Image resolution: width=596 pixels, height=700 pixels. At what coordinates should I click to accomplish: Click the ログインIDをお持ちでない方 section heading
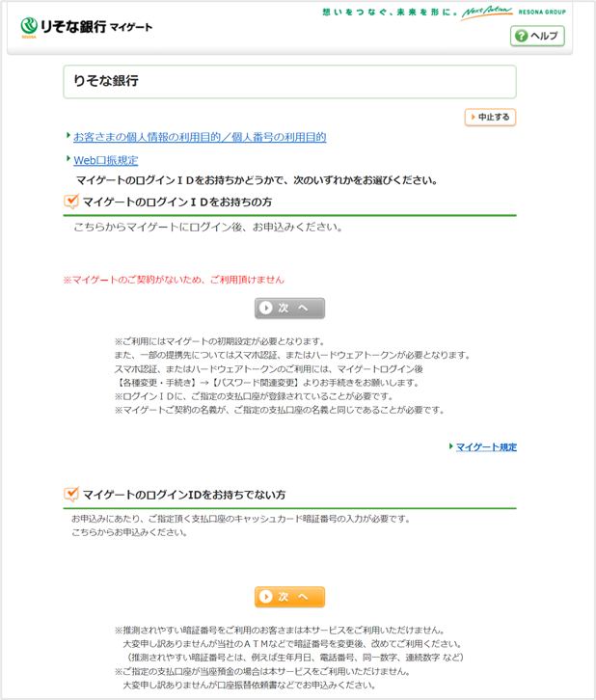[x=184, y=495]
